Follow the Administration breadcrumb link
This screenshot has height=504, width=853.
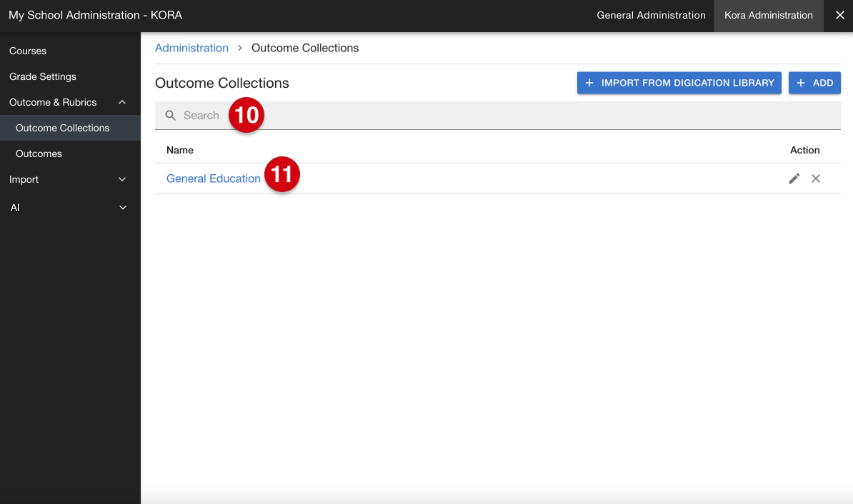(191, 48)
